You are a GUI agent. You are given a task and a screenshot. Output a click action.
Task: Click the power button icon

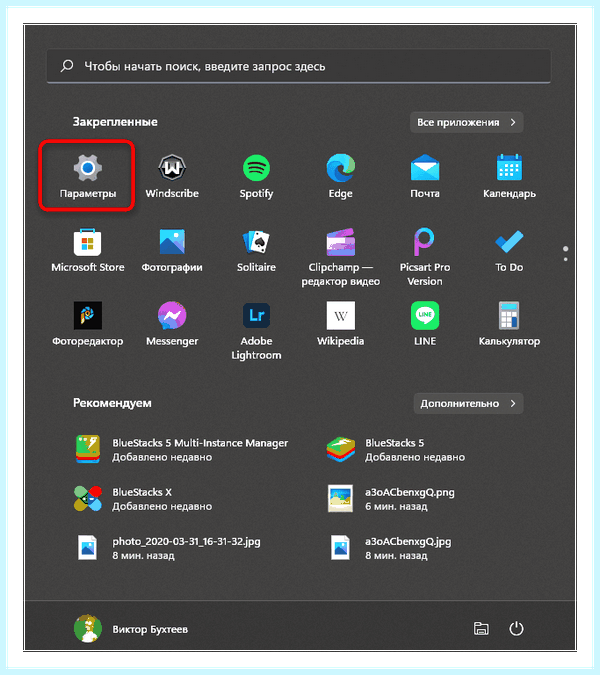click(x=516, y=629)
